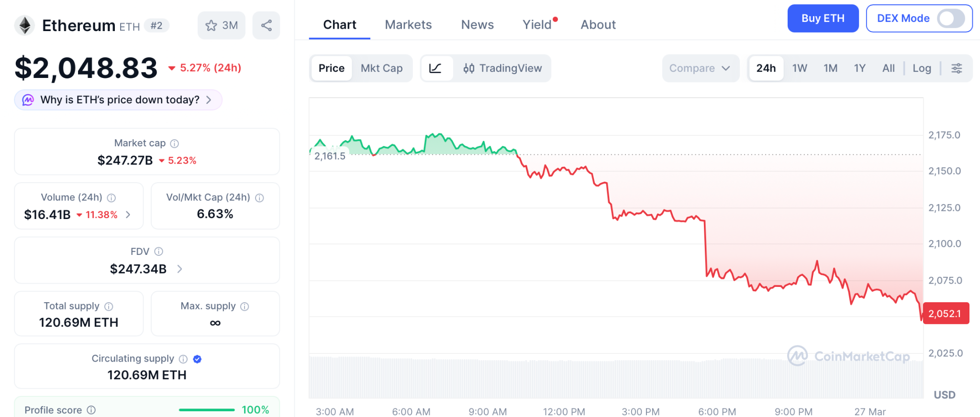Click the star watchlist icon
This screenshot has height=417, width=980.
point(211,25)
